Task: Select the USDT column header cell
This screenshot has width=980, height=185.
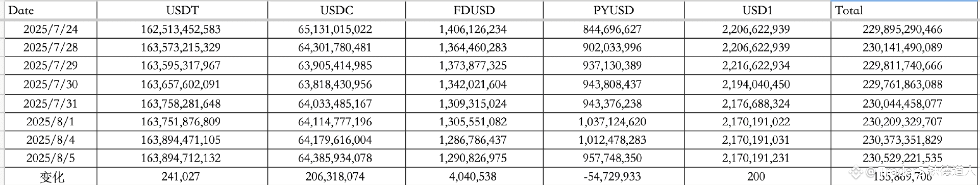Action: tap(182, 10)
